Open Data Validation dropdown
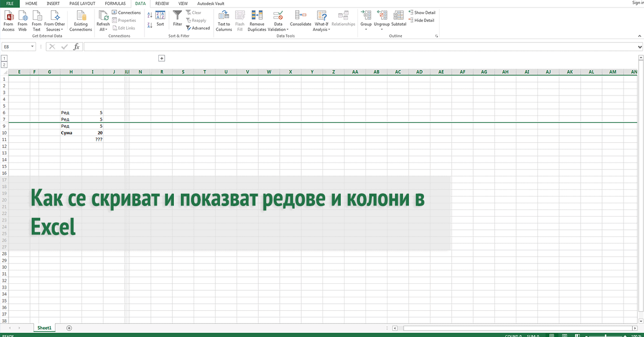This screenshot has height=337, width=644. point(278,20)
